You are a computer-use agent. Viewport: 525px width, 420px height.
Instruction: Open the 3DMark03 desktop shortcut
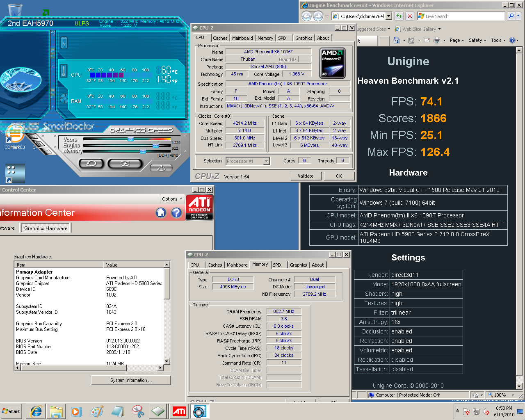pyautogui.click(x=15, y=137)
